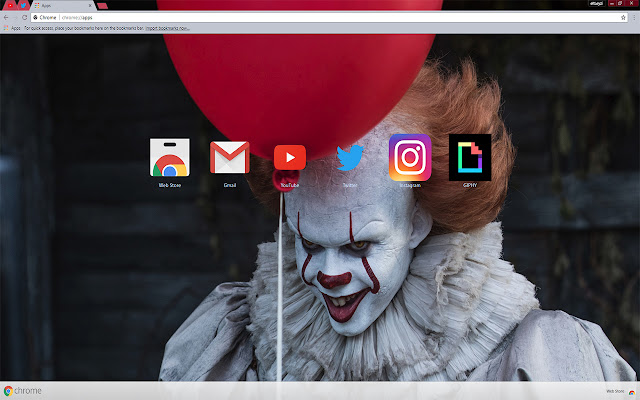Launch the Gmail app

[230, 158]
